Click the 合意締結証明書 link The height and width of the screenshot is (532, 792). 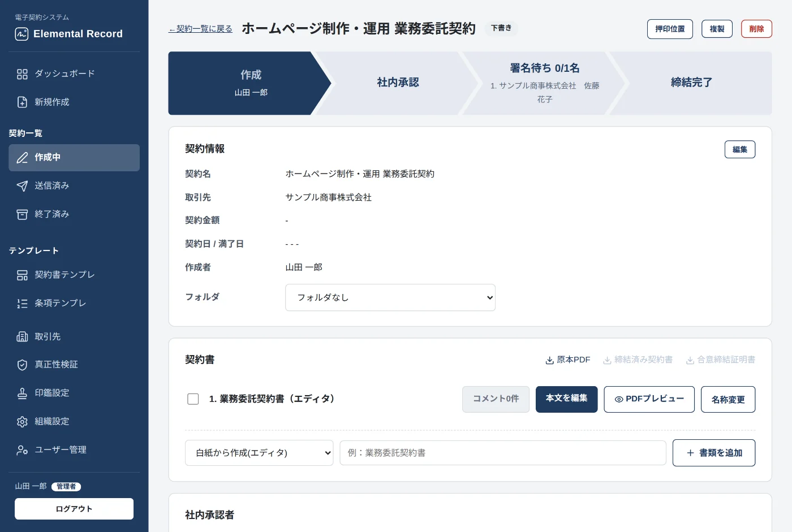(x=721, y=360)
